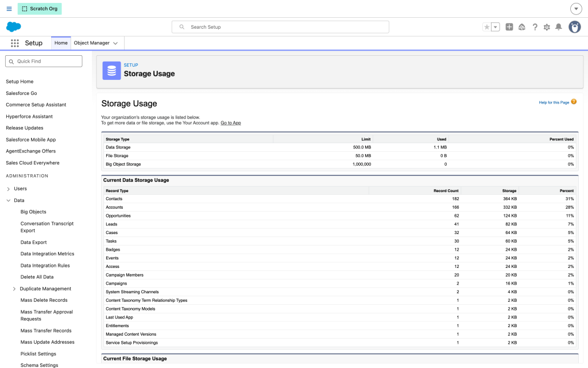This screenshot has width=588, height=368.
Task: Open Mass Delete Records
Action: tap(44, 300)
